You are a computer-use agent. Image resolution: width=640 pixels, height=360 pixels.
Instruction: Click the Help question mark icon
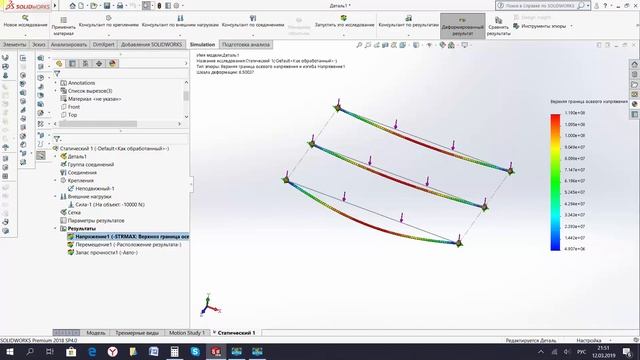pos(605,6)
